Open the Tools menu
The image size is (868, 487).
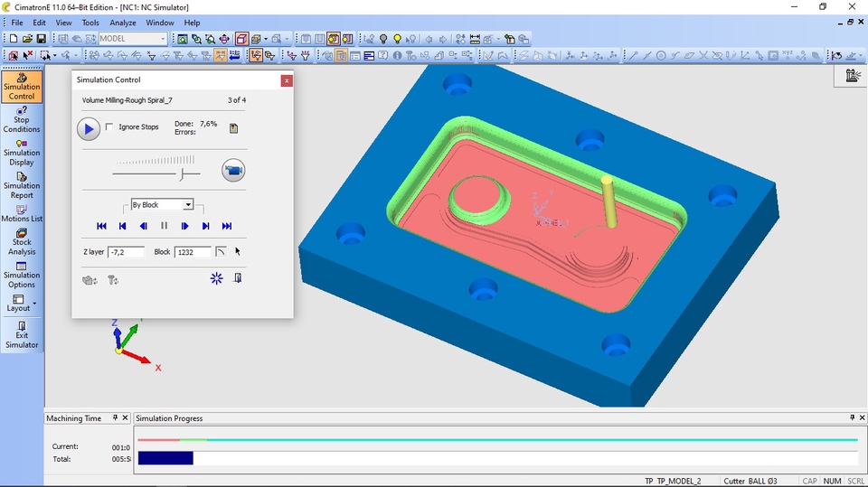pyautogui.click(x=90, y=23)
